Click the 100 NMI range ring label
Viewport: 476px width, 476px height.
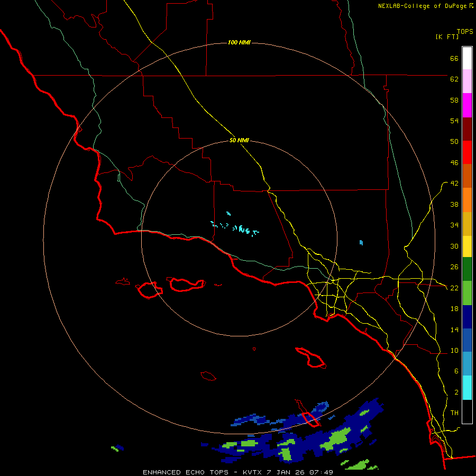tap(239, 42)
